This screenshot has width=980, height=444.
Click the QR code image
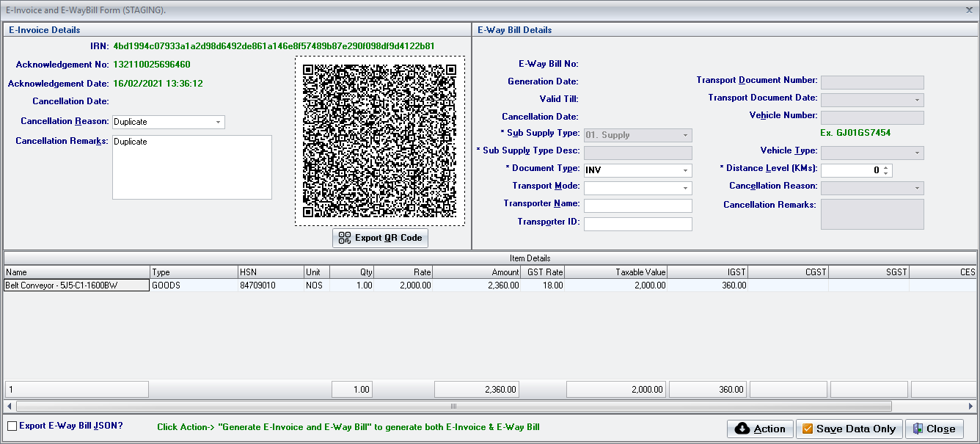[380, 141]
